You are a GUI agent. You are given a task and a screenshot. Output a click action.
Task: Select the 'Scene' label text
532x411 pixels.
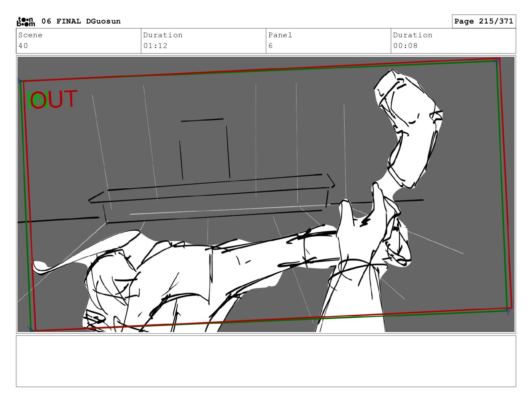[31, 35]
